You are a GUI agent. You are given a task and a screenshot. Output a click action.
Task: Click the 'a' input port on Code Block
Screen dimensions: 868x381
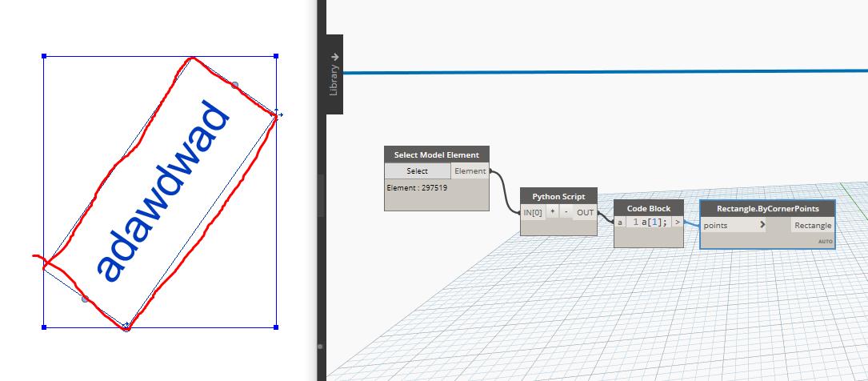(620, 222)
